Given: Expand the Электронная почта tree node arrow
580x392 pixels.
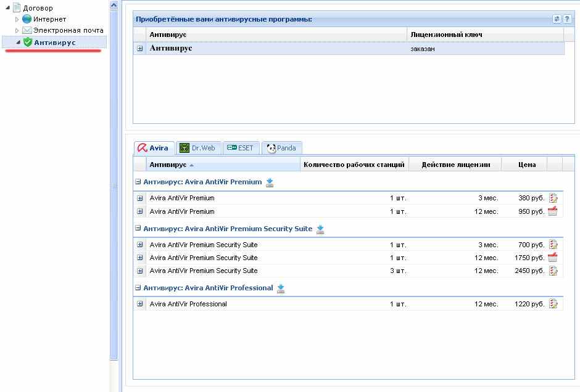Looking at the screenshot, I should [x=17, y=30].
